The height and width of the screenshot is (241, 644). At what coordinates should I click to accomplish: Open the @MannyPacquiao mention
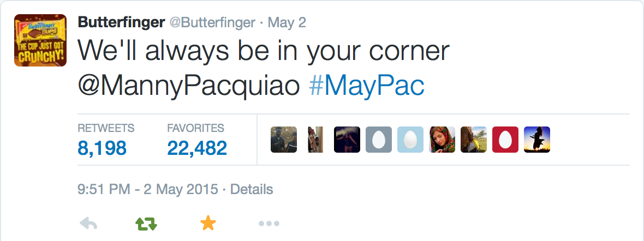click(x=189, y=86)
